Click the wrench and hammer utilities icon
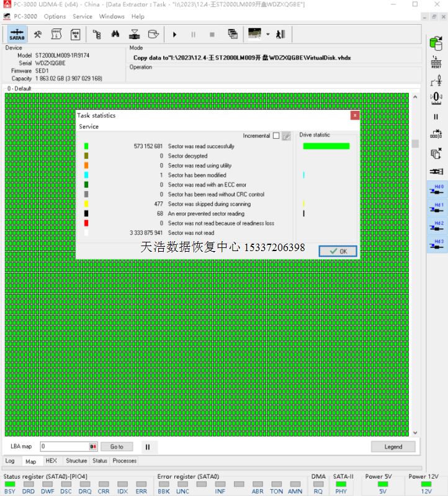The height and width of the screenshot is (496, 448). point(38,34)
